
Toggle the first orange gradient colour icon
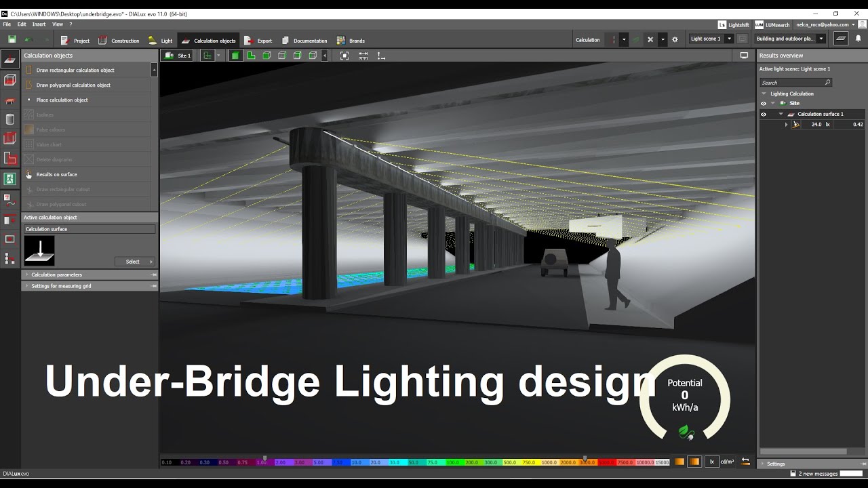pos(679,462)
